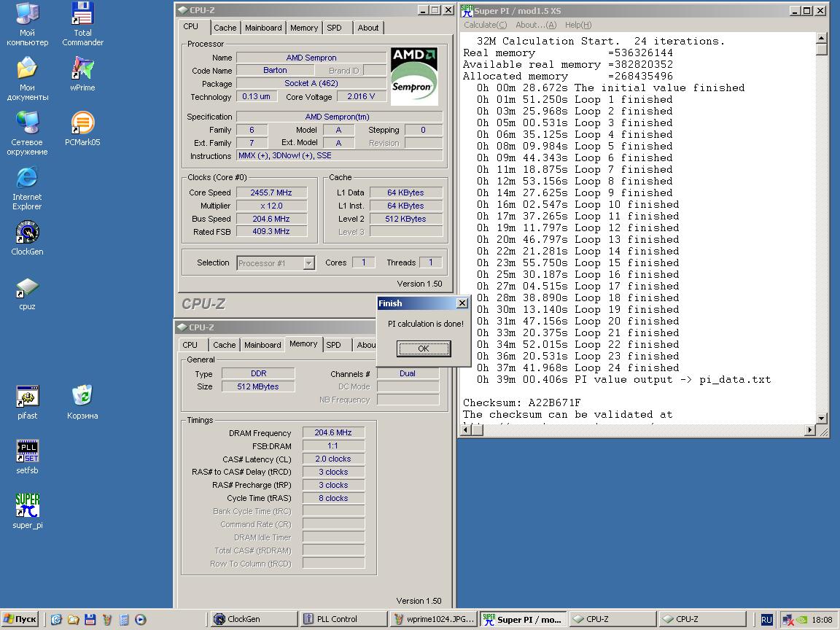Open the Calculate menu in Super PI
Image resolution: width=840 pixels, height=630 pixels.
click(485, 26)
